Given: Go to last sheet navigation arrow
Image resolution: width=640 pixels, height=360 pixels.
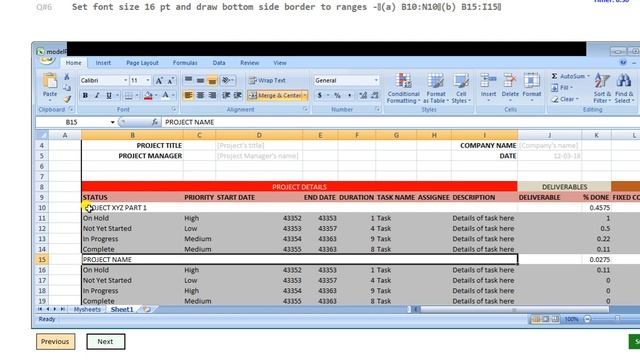Looking at the screenshot, I should (62, 309).
